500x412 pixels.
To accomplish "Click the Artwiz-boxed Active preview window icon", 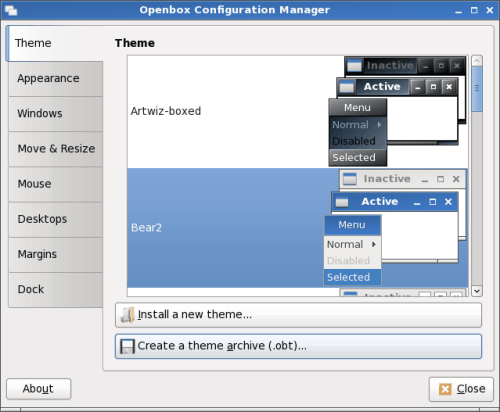I will click(347, 87).
